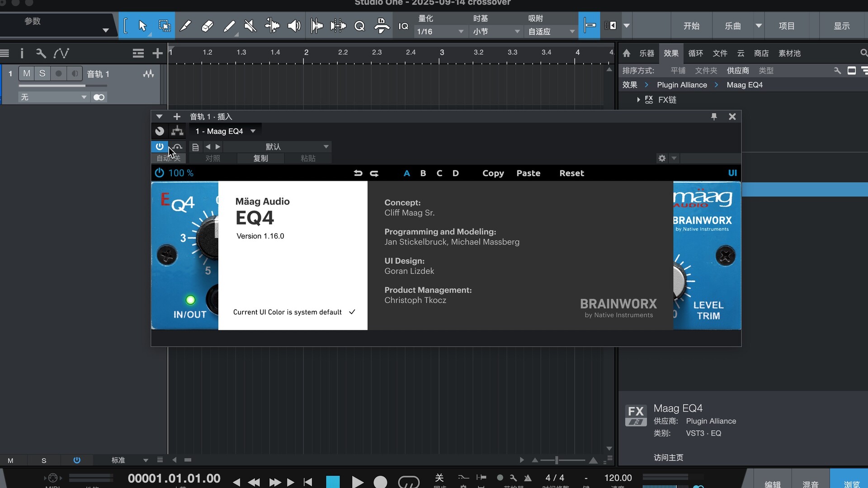Screen dimensions: 868x488
Task: Open the quantize 1/16 dropdown
Action: [x=440, y=32]
